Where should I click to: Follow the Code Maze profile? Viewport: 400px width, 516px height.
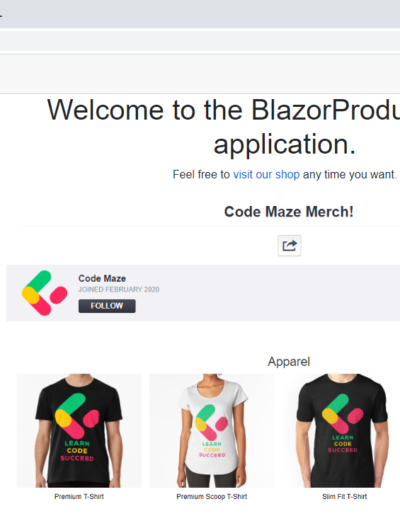tap(107, 306)
